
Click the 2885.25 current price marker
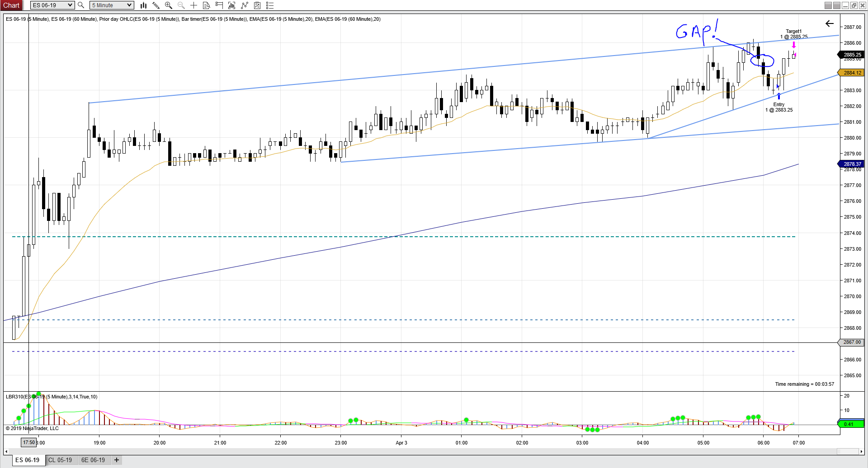(x=852, y=55)
